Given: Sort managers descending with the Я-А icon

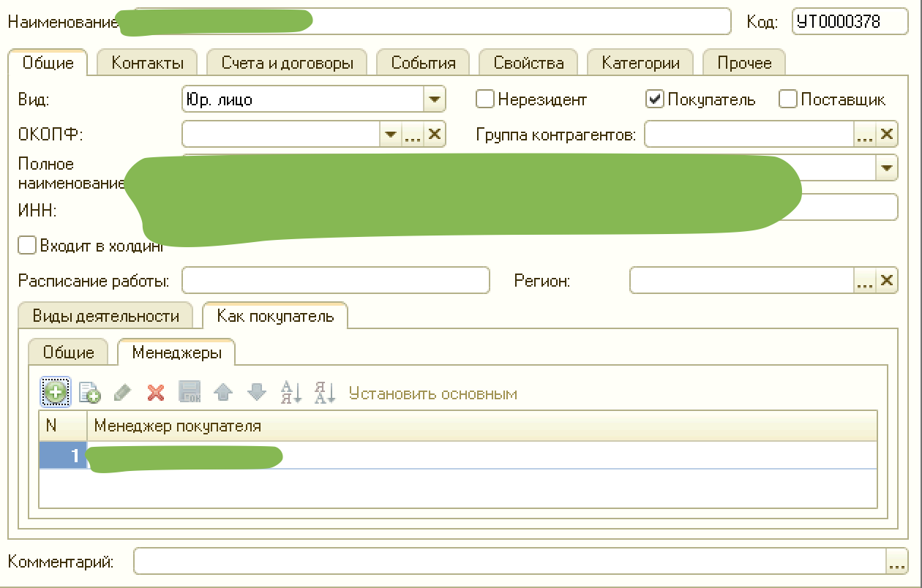Looking at the screenshot, I should [324, 393].
